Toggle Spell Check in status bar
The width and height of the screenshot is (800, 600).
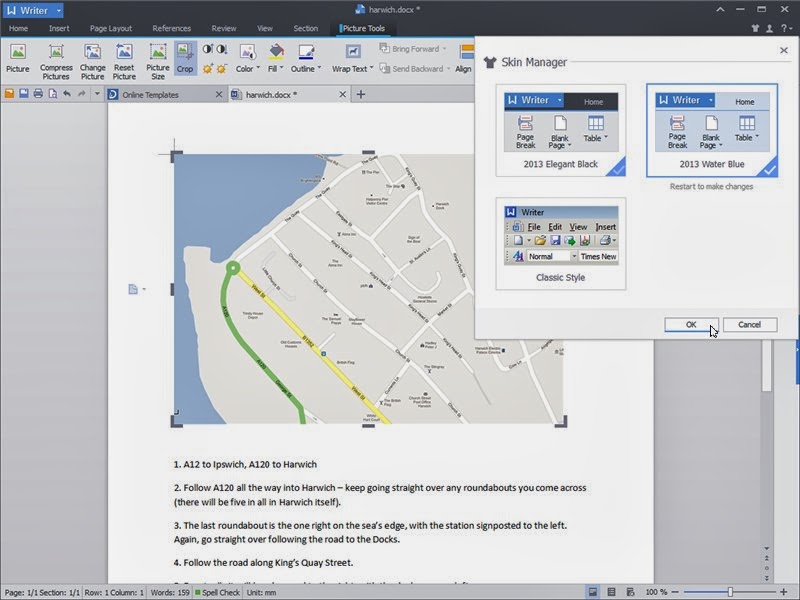coord(217,592)
